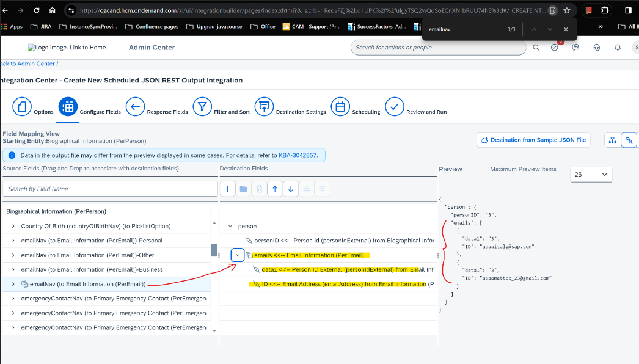This screenshot has height=364, width=639.
Task: Expand Country Of Birth source field
Action: click(13, 226)
